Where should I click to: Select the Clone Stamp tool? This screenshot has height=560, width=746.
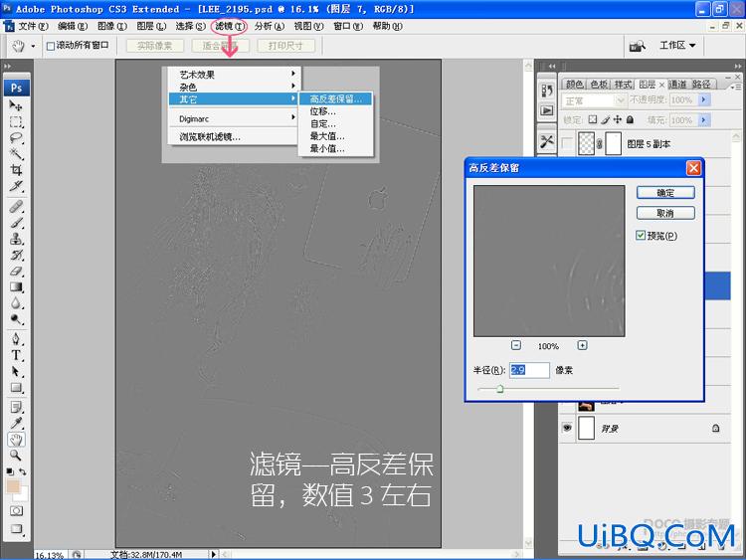16,239
